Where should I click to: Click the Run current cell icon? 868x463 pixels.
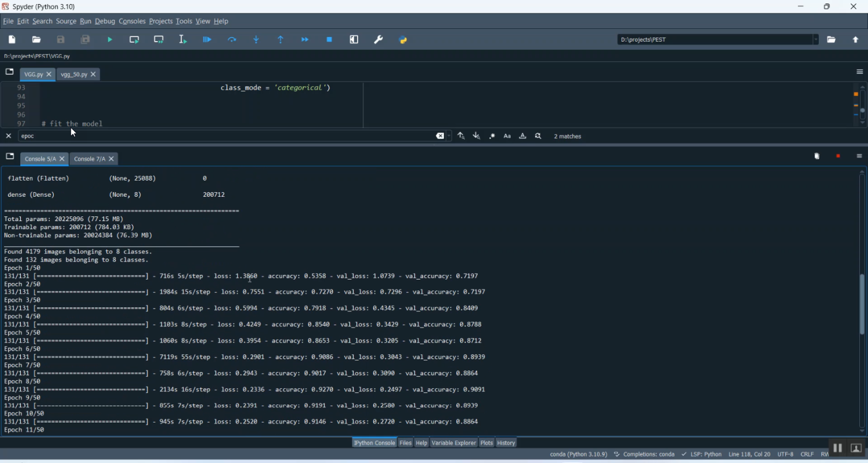[x=134, y=40]
